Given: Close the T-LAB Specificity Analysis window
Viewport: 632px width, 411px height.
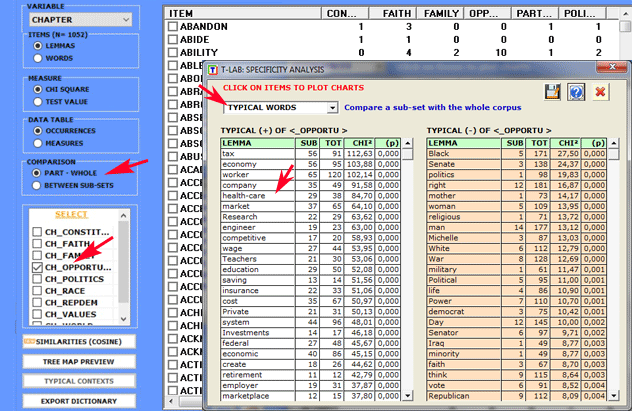Looking at the screenshot, I should coord(612,67).
